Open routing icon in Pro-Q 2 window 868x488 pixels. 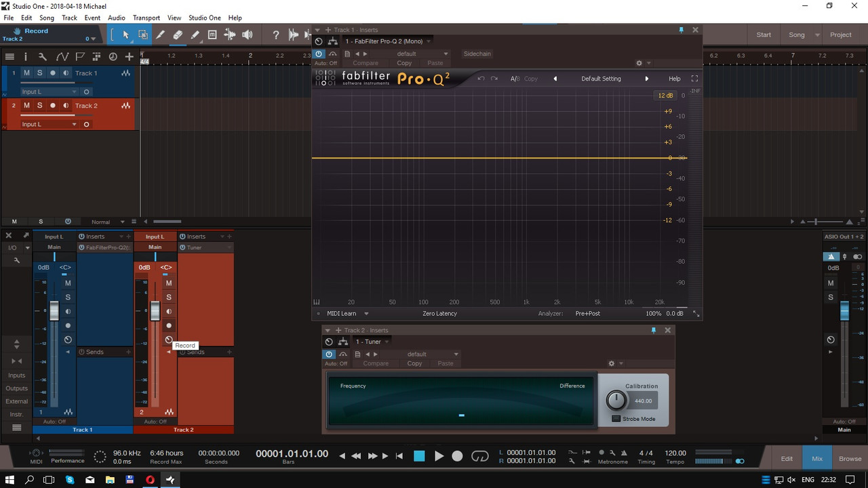pyautogui.click(x=333, y=41)
